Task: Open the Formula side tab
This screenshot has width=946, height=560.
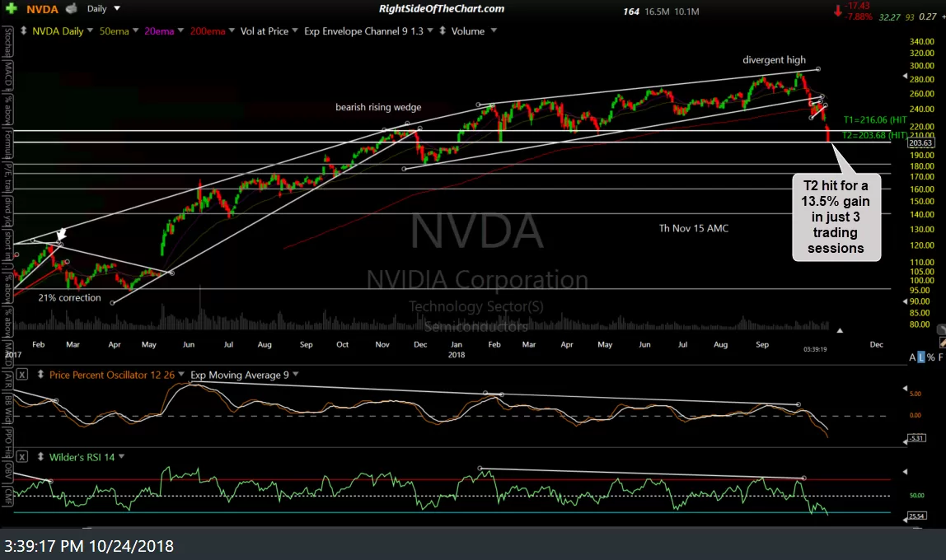Action: [8, 145]
